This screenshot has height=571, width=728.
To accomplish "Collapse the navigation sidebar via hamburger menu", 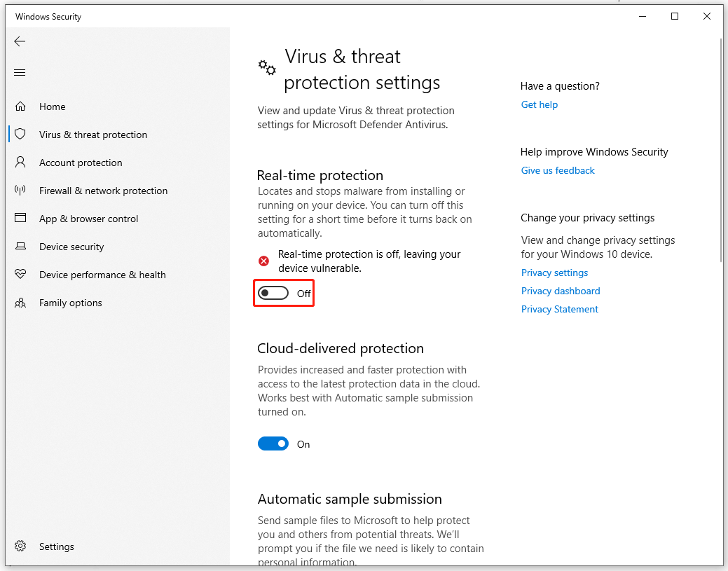I will point(20,72).
